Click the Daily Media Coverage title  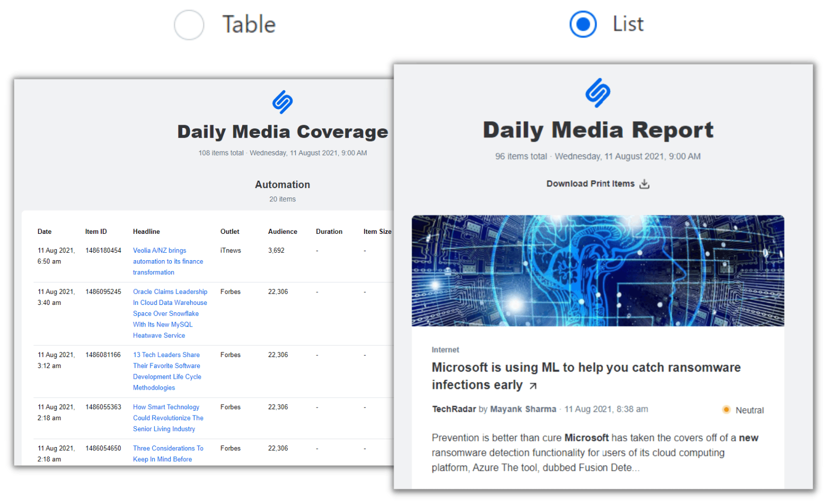click(x=282, y=132)
